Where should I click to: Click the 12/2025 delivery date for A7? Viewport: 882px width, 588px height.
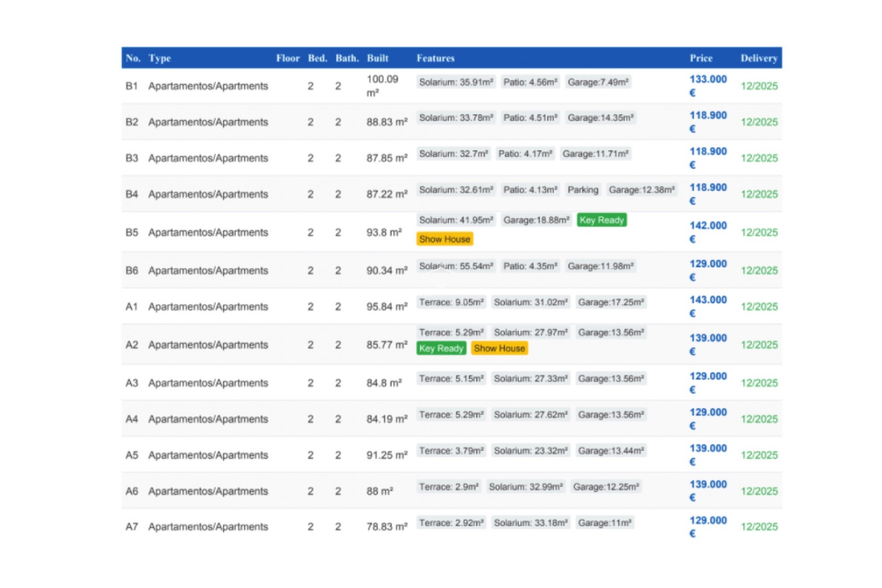[x=759, y=526]
